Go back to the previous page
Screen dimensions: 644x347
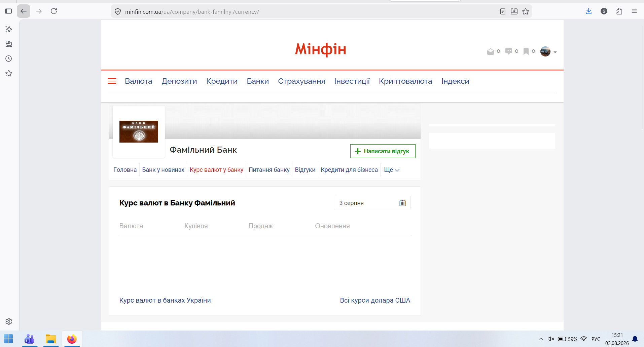pyautogui.click(x=24, y=11)
